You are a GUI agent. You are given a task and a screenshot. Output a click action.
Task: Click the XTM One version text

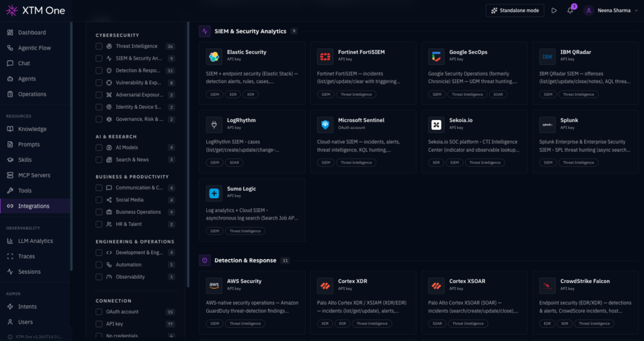(38, 337)
